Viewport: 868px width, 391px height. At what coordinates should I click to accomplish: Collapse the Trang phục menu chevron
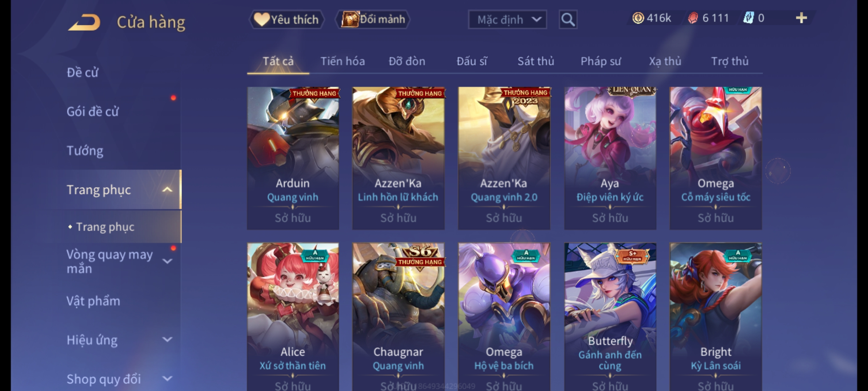click(x=167, y=190)
